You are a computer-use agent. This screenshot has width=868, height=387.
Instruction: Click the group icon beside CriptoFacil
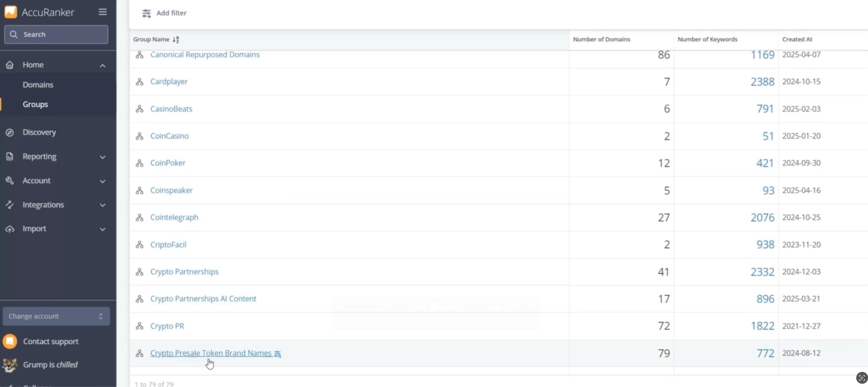click(x=139, y=245)
